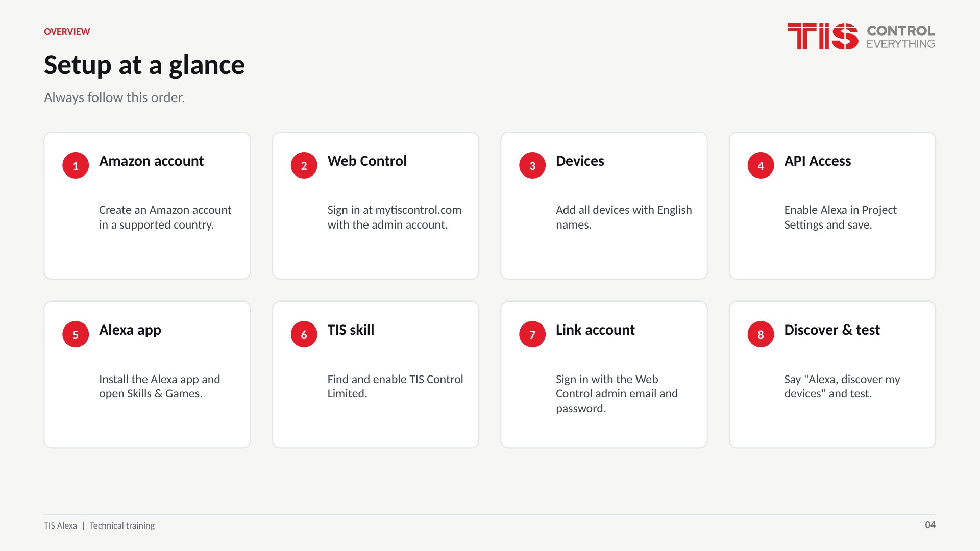The image size is (980, 551).
Task: Click 'Find and enable TIS Control Limited.' text
Action: click(395, 386)
